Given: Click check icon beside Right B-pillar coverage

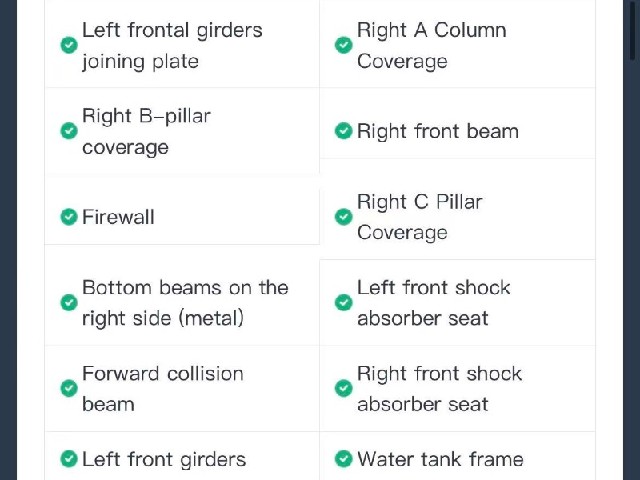Looking at the screenshot, I should pos(69,131).
